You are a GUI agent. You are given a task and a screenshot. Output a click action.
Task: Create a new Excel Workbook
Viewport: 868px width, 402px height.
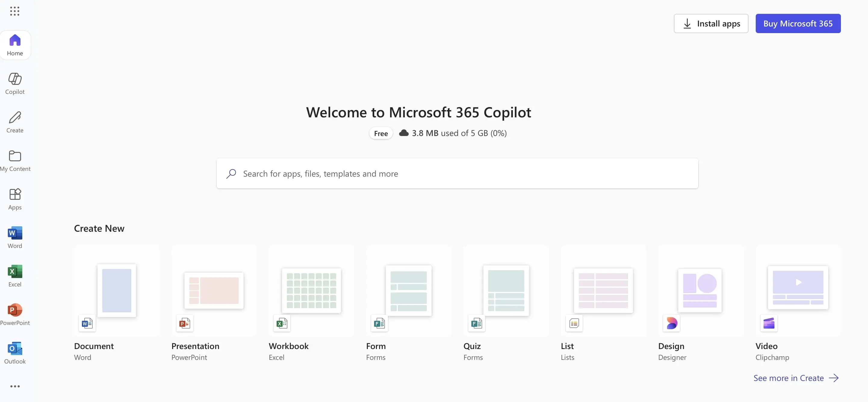pyautogui.click(x=311, y=290)
